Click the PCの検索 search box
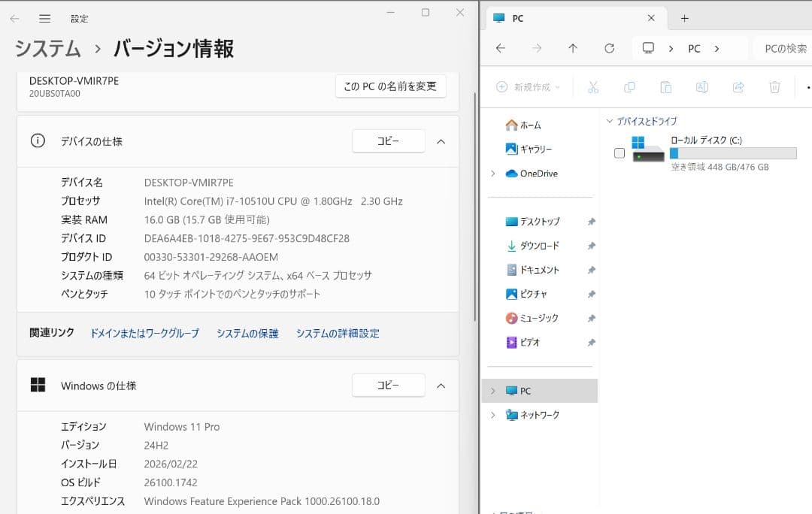The height and width of the screenshot is (514, 812). (783, 49)
